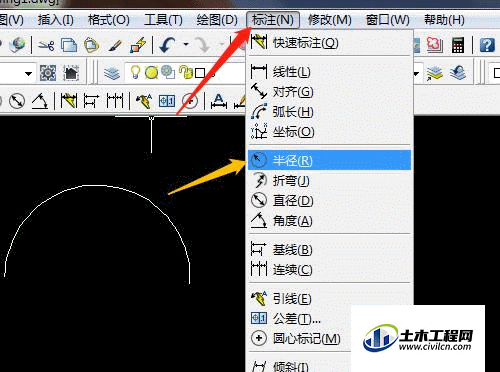
Task: Click Tolerance toolbar icon
Action: coord(167,101)
